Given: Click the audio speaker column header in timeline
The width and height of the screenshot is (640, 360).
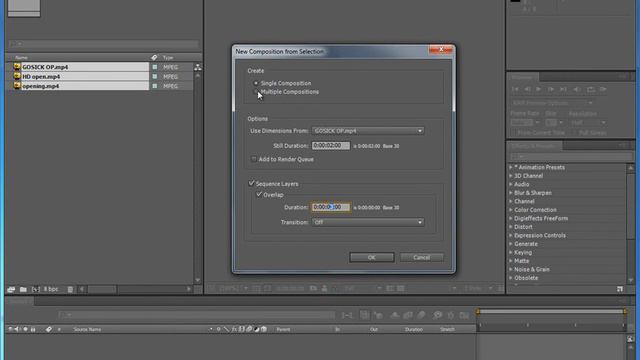Looking at the screenshot, I should coord(17,329).
